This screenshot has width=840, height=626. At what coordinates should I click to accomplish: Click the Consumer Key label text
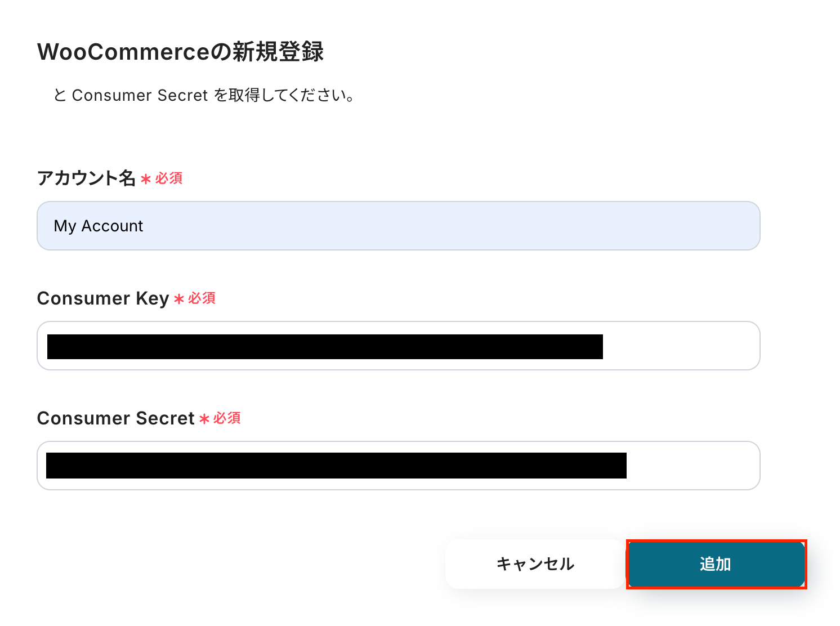tap(103, 298)
